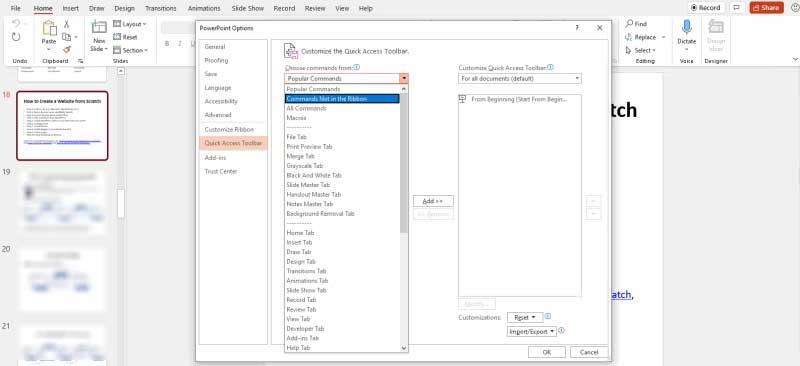Image resolution: width=800 pixels, height=366 pixels.
Task: Open the Transitions ribbon tab
Action: tap(161, 9)
